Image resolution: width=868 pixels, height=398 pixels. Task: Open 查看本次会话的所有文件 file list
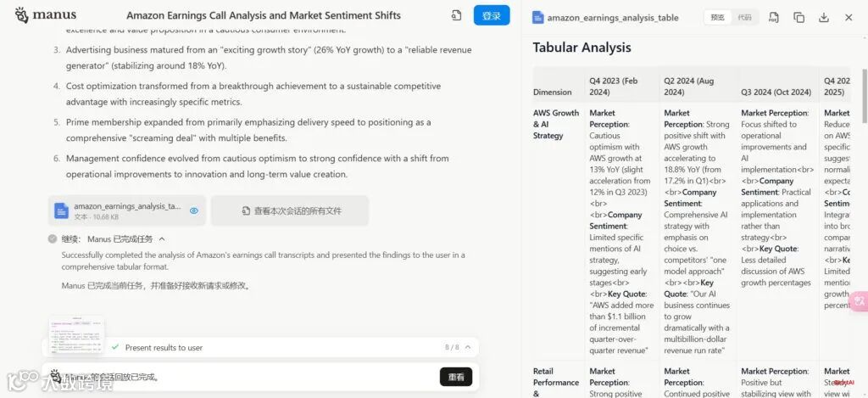tap(290, 210)
